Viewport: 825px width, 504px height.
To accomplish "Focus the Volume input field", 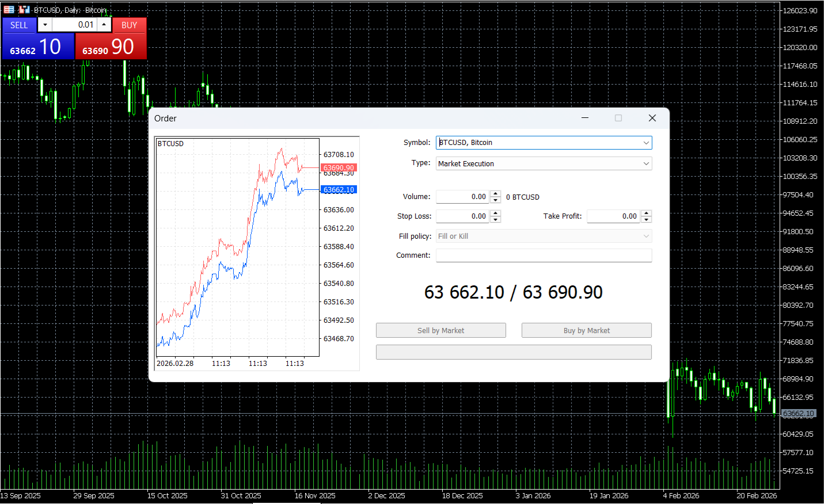I will pyautogui.click(x=463, y=197).
